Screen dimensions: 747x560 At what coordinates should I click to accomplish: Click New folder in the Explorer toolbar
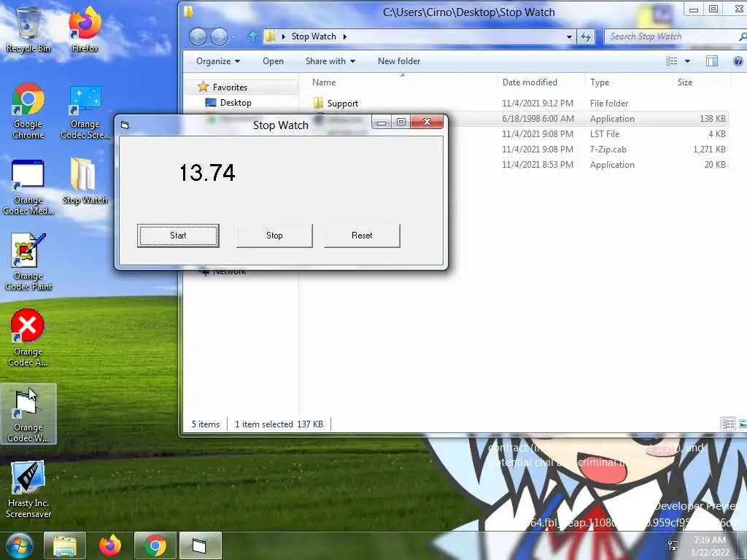pos(399,61)
